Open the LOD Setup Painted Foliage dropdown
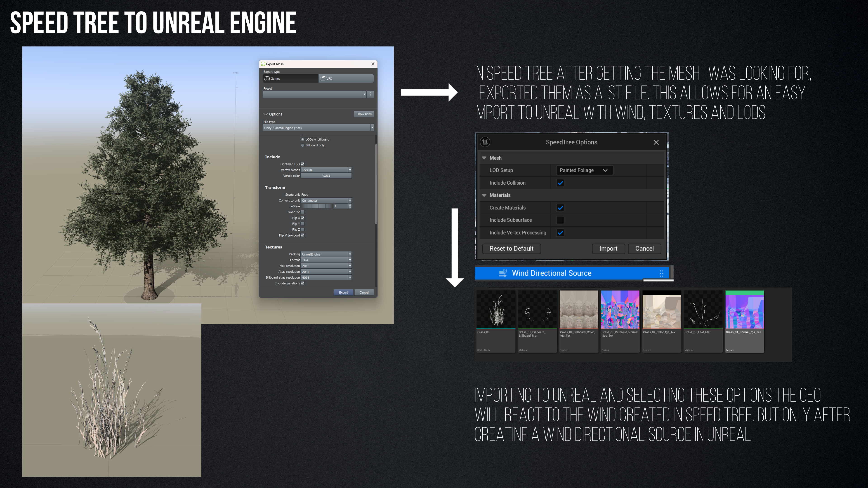This screenshot has height=488, width=868. pos(584,170)
